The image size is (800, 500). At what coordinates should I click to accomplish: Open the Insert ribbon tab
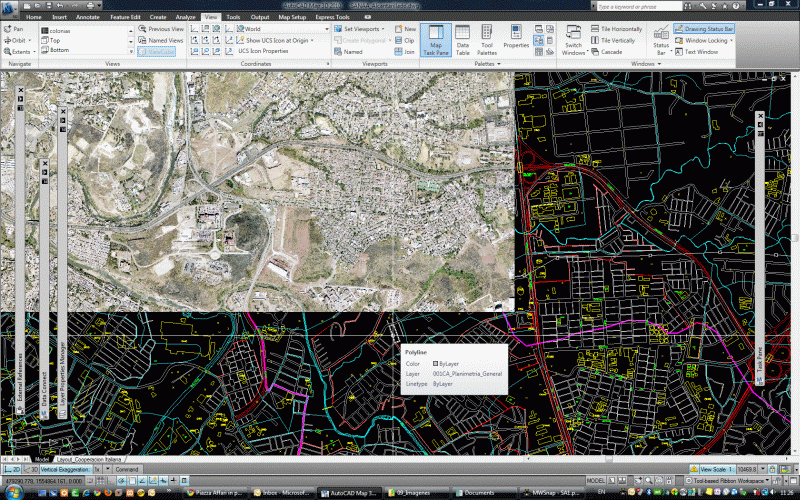tap(59, 17)
